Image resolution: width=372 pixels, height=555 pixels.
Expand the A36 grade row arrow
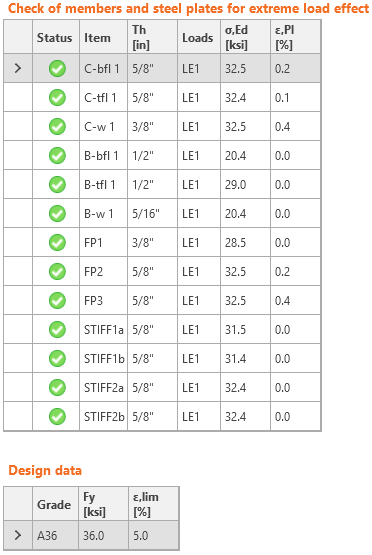(x=18, y=535)
